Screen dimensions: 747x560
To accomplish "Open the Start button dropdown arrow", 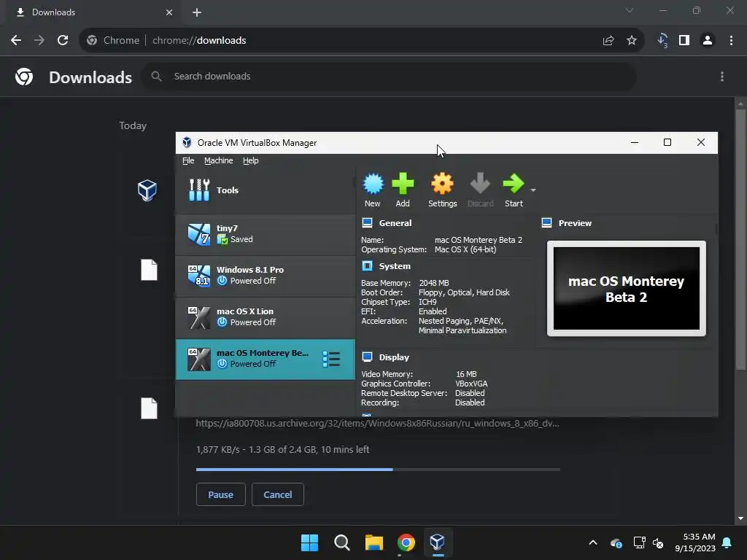I will pyautogui.click(x=533, y=190).
